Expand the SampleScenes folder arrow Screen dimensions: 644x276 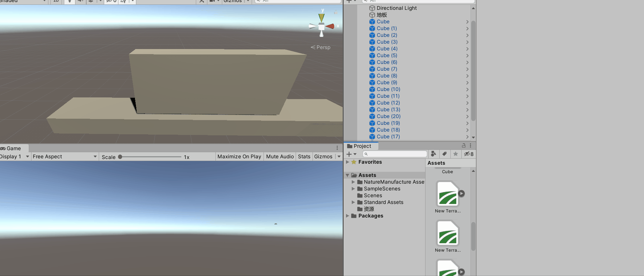click(353, 189)
